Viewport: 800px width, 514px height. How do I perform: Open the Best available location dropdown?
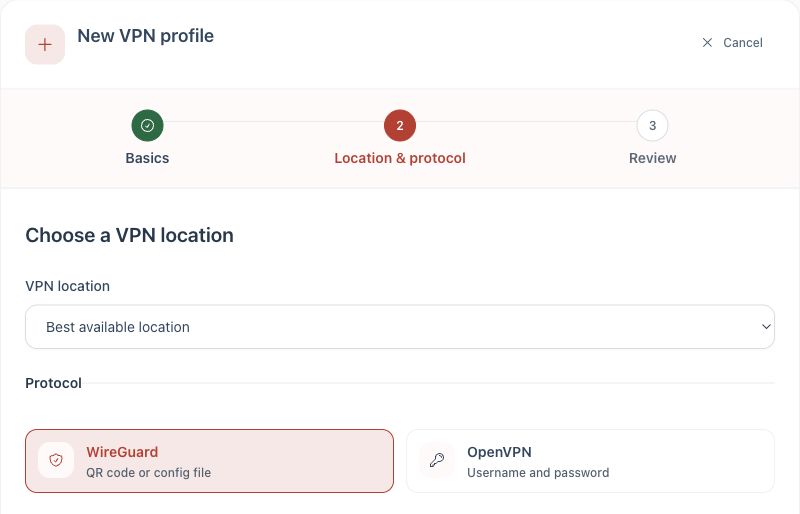click(x=400, y=327)
